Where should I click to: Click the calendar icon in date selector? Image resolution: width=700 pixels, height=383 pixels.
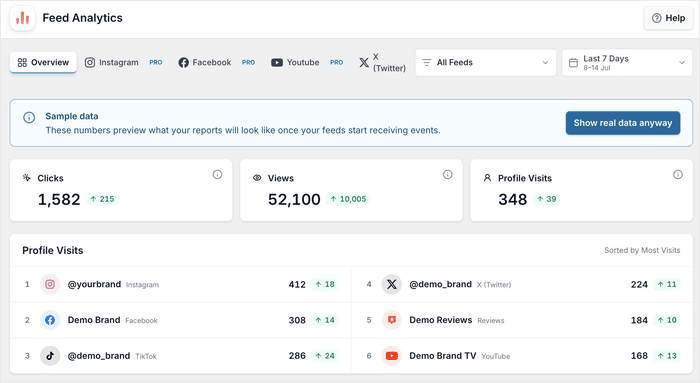pos(573,62)
